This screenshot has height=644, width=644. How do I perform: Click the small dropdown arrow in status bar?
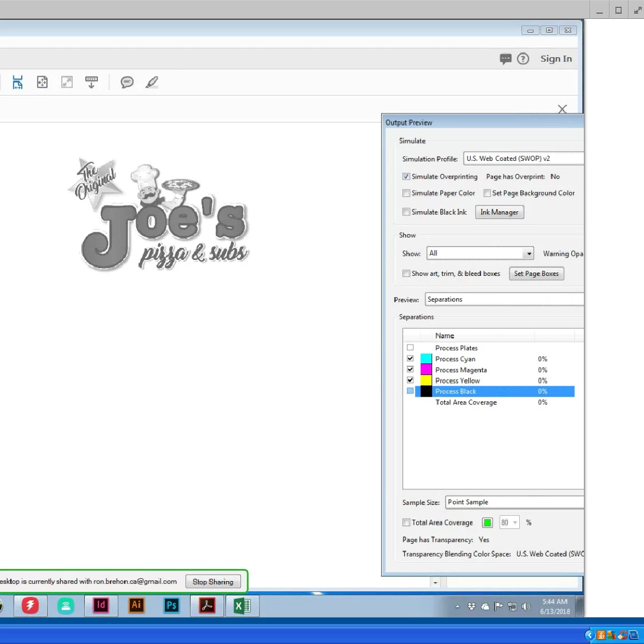pos(436,583)
